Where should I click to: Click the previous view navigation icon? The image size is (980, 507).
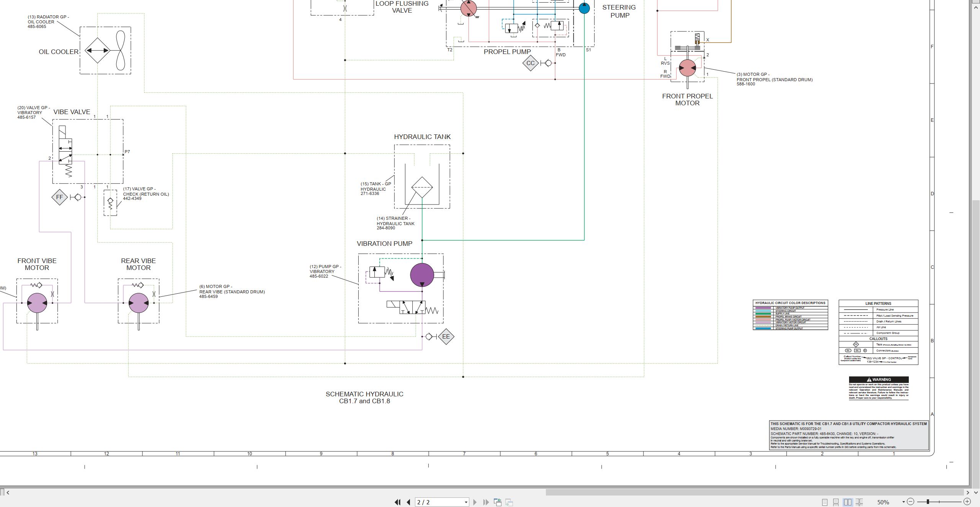[x=498, y=502]
